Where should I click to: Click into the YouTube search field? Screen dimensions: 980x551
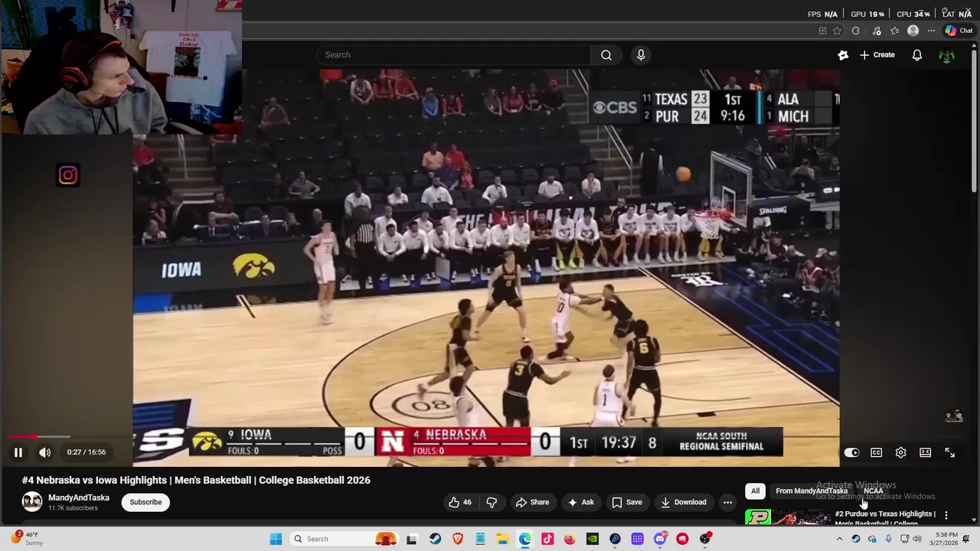click(453, 55)
